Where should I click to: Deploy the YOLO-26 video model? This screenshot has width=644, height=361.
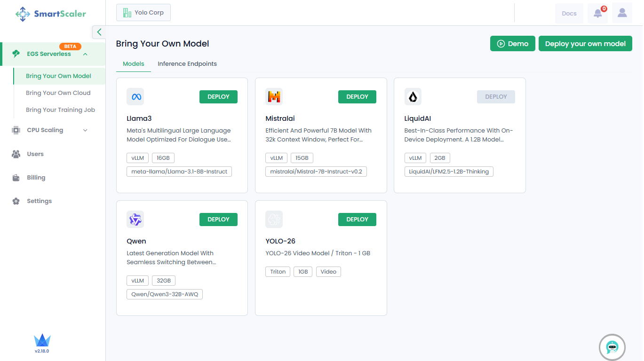[357, 220]
